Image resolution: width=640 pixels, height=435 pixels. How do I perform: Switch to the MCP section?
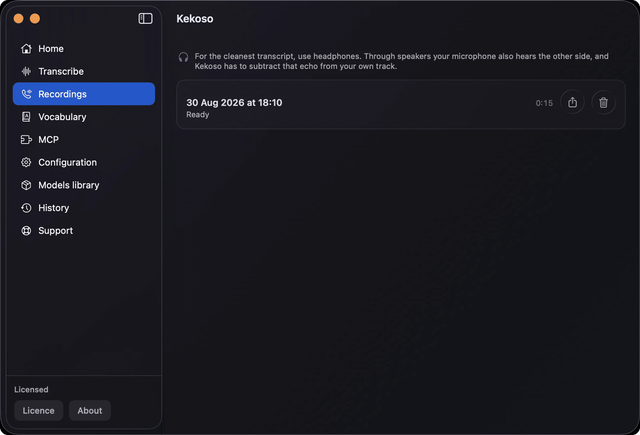click(84, 140)
